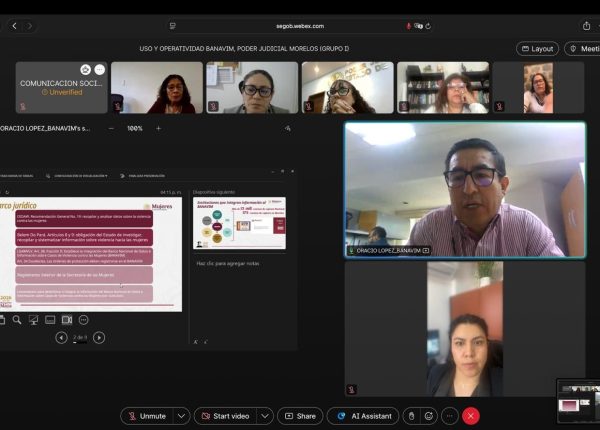
Task: Open more options ellipsis in meeting controls
Action: pos(450,416)
